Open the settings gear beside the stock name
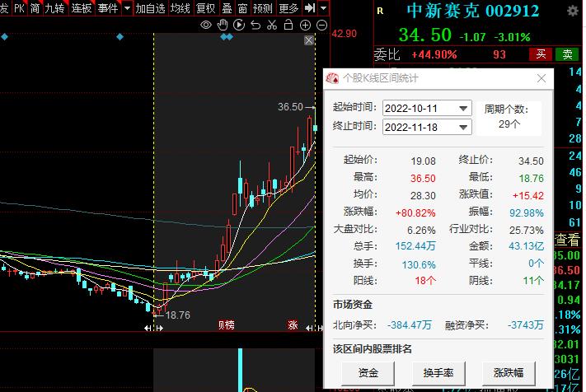This screenshot has height=392, width=586. click(x=572, y=11)
